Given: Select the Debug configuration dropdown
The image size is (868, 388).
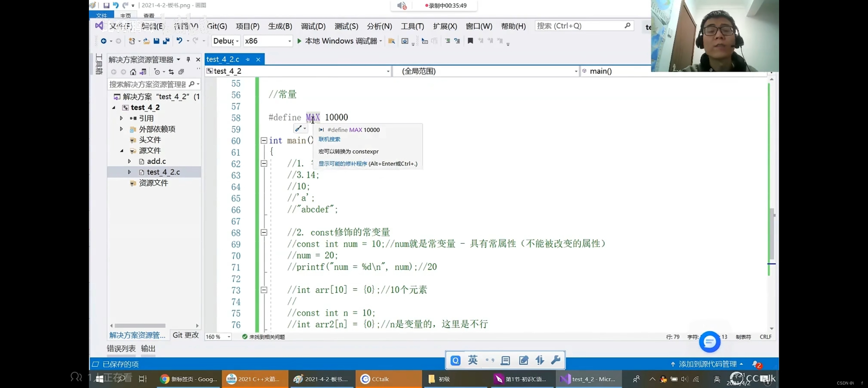Looking at the screenshot, I should [225, 40].
